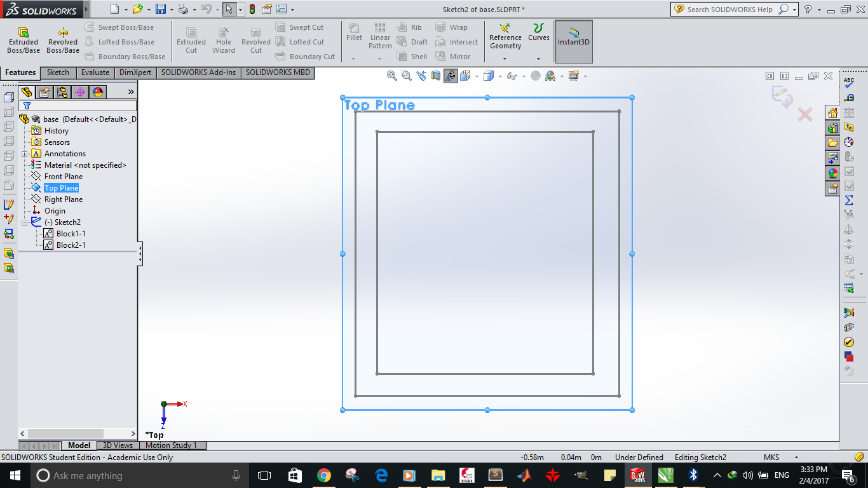The width and height of the screenshot is (868, 488).
Task: Switch to the 3D Views tab
Action: pyautogui.click(x=118, y=445)
